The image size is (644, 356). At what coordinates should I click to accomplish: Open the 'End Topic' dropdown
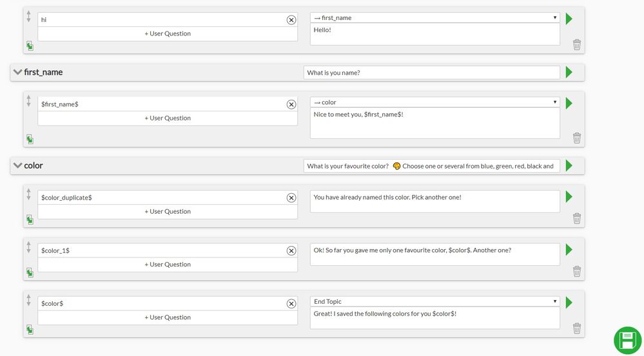click(x=435, y=301)
